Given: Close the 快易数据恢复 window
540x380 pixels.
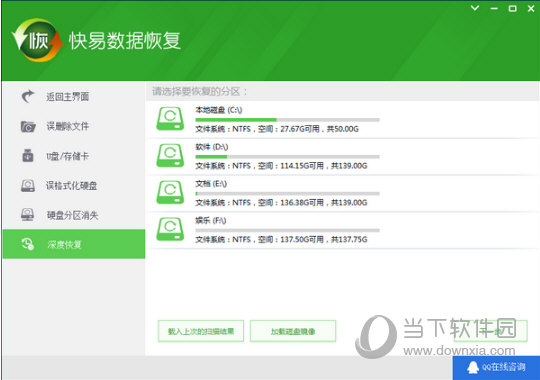Looking at the screenshot, I should pos(531,8).
